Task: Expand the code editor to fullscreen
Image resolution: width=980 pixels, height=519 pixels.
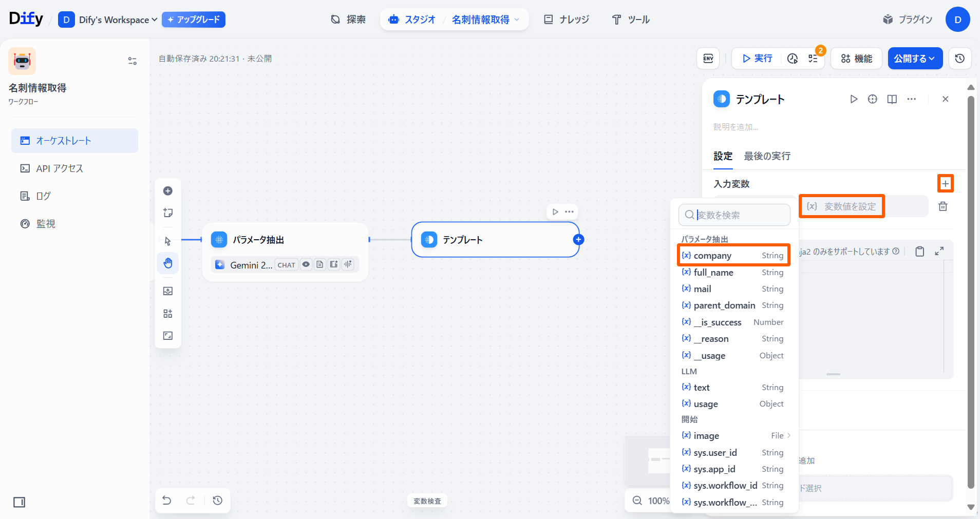Action: (939, 251)
